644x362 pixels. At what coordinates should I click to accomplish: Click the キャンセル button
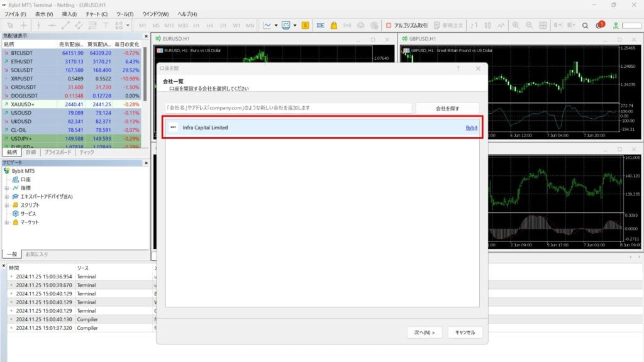coord(465,332)
